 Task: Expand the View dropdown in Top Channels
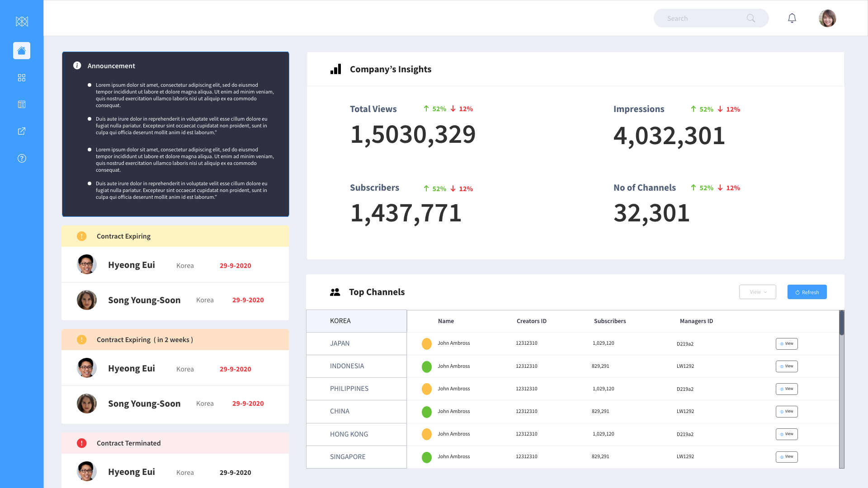758,292
